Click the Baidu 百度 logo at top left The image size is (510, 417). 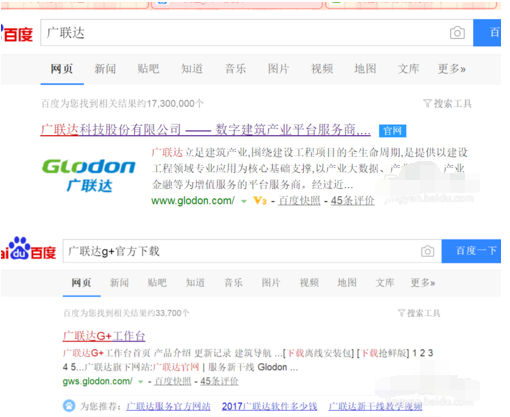click(17, 34)
